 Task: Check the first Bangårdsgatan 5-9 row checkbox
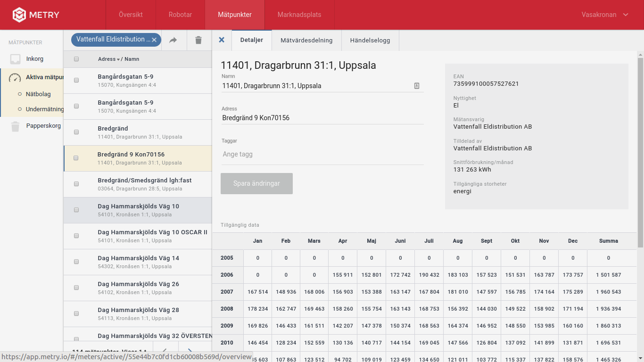click(76, 80)
